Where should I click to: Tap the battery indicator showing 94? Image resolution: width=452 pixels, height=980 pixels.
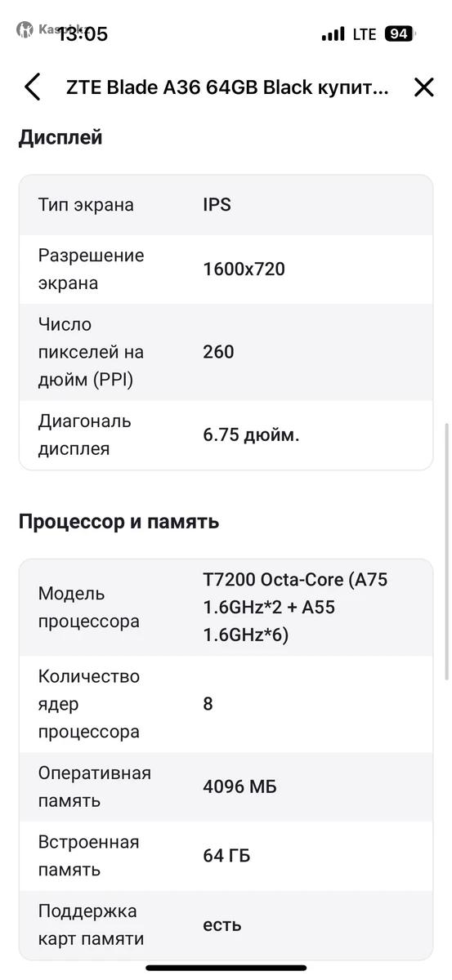click(x=401, y=33)
